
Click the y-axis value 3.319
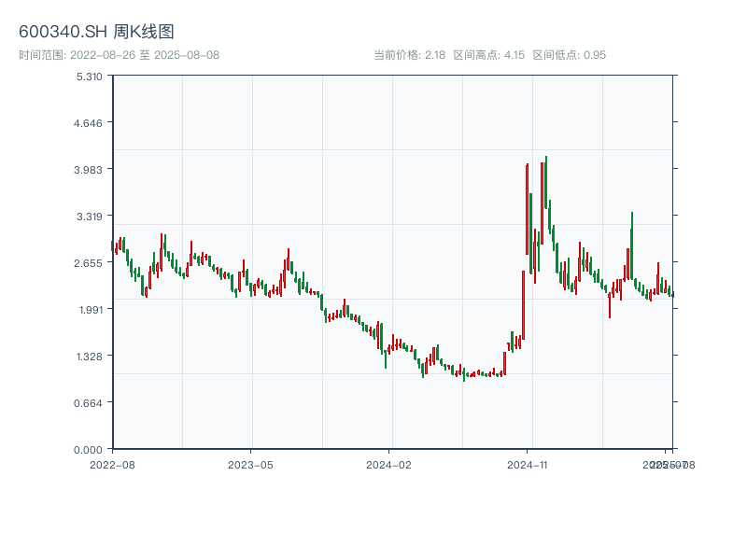point(90,217)
